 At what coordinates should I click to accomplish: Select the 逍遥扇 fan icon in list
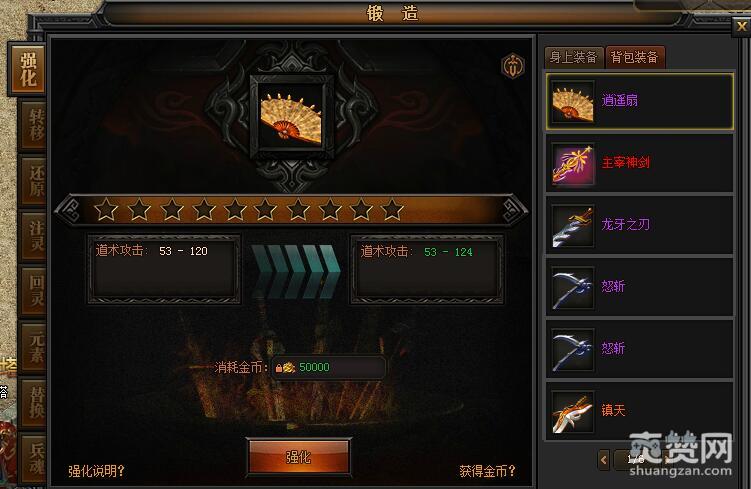[x=573, y=102]
